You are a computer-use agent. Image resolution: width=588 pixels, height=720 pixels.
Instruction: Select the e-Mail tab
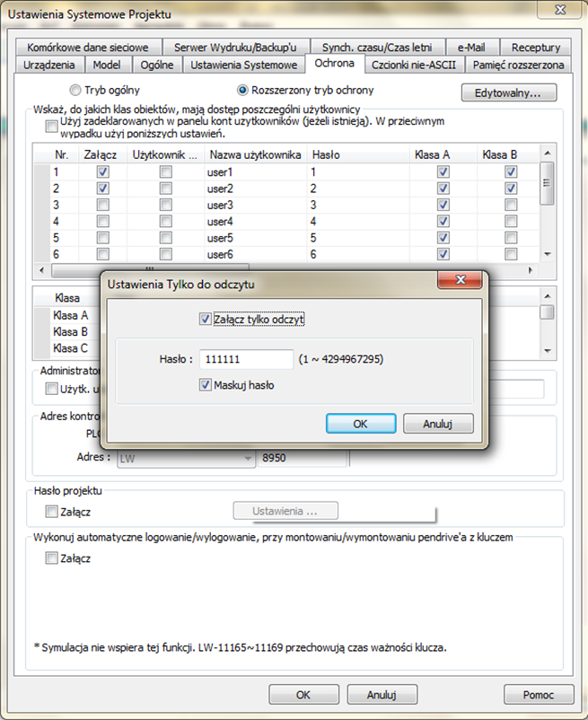[471, 48]
